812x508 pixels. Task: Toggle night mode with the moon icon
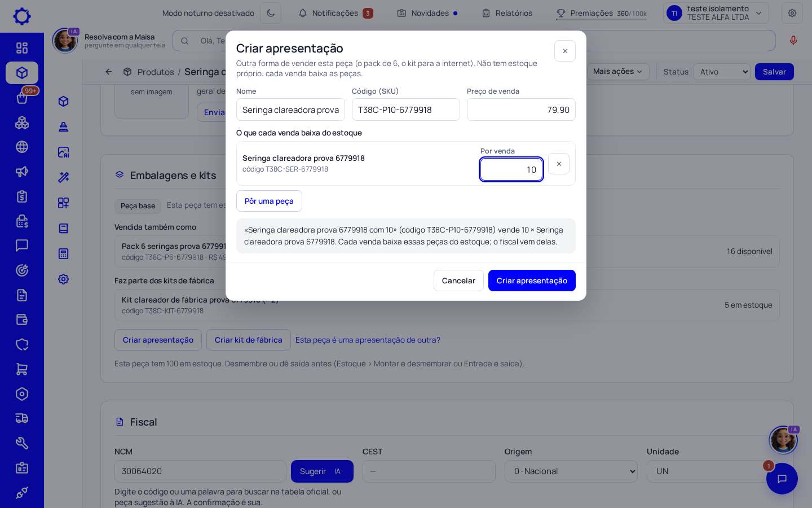click(x=271, y=13)
